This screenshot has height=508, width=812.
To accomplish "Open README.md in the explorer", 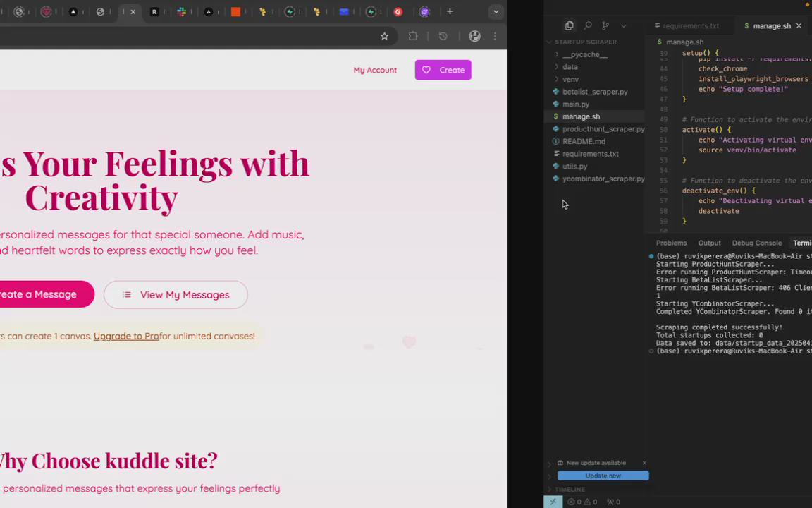I will [584, 142].
